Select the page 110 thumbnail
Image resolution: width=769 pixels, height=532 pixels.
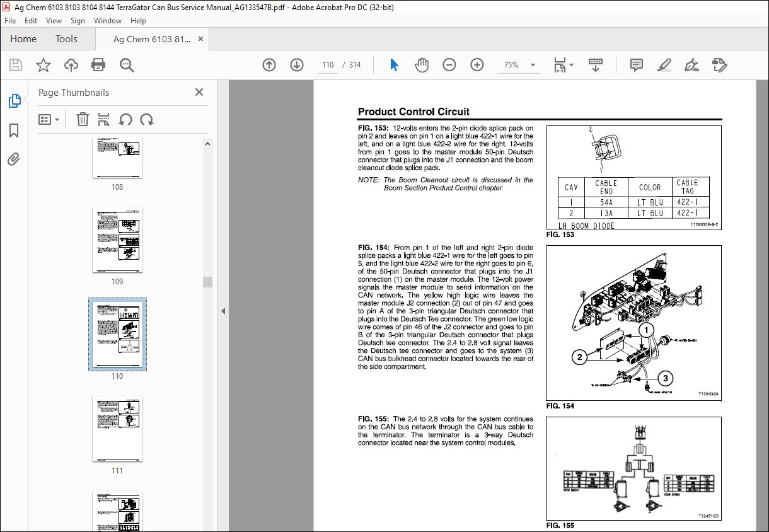[x=117, y=334]
